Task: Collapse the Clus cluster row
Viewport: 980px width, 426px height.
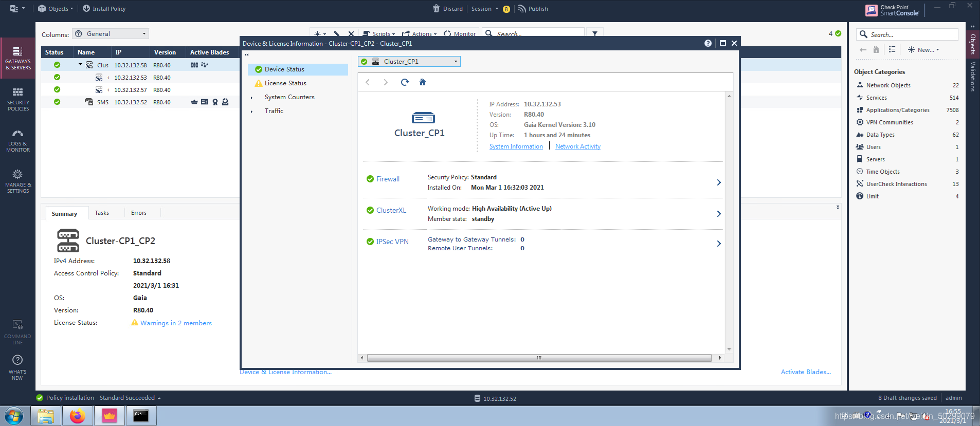Action: (80, 65)
